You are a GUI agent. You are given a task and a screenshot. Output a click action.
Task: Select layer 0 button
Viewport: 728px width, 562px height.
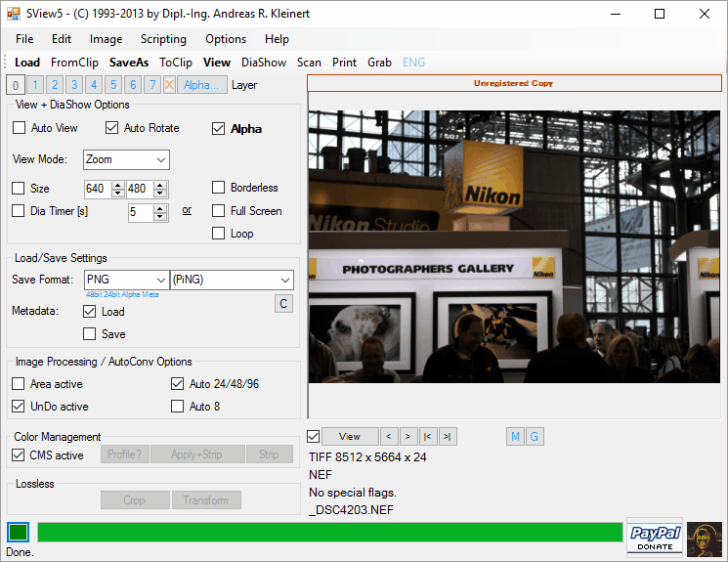[x=16, y=84]
